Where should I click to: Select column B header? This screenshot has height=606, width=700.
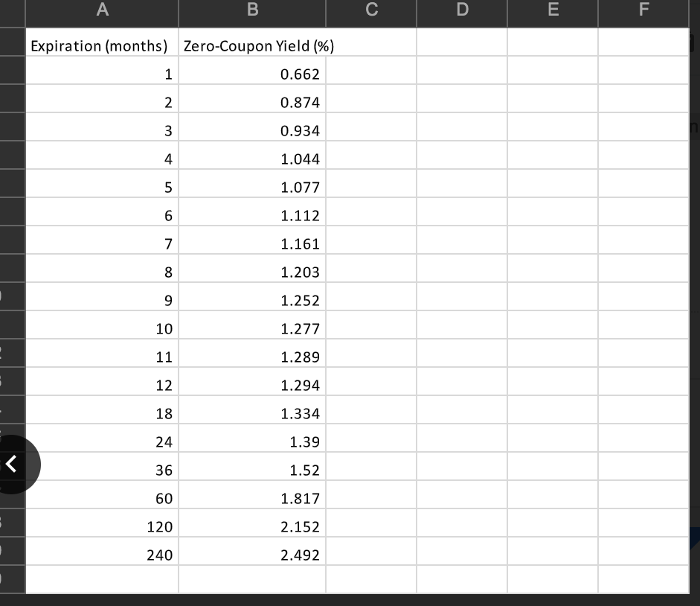[x=251, y=10]
